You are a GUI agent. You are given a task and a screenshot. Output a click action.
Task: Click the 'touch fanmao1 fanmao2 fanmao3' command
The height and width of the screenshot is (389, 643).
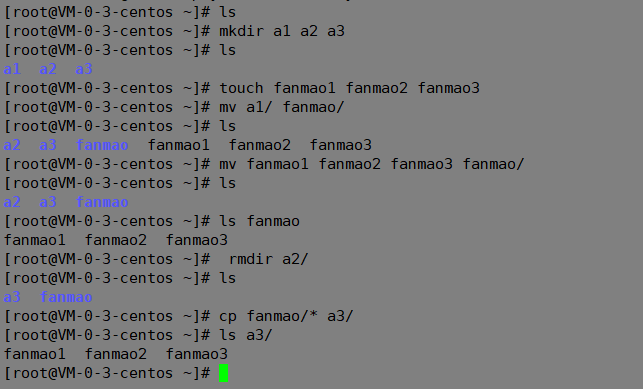(x=349, y=88)
